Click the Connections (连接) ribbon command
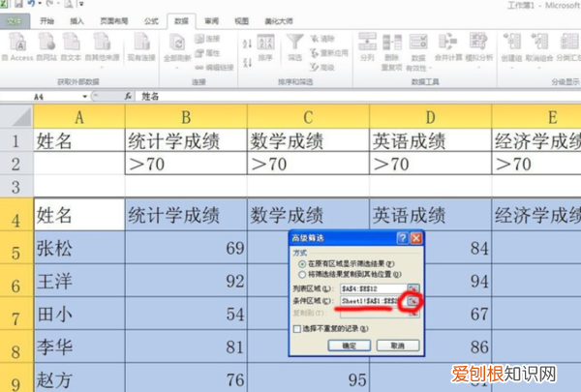This screenshot has height=392, width=581. point(207,39)
